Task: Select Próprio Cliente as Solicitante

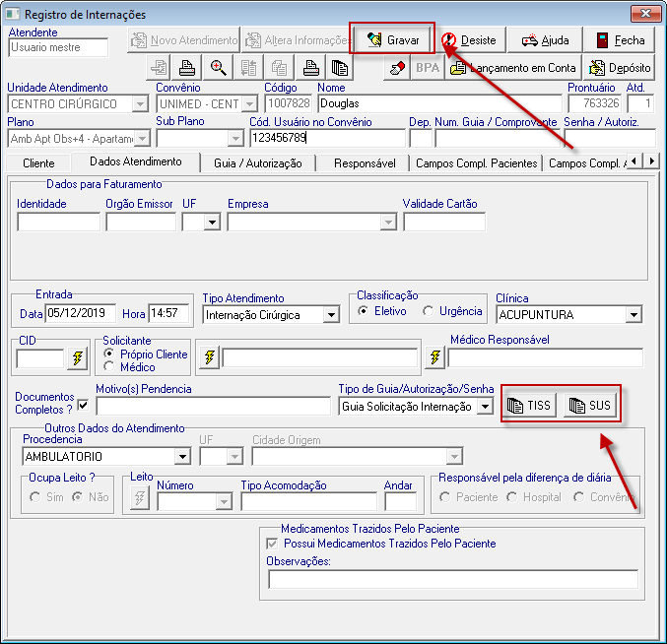Action: (x=109, y=354)
